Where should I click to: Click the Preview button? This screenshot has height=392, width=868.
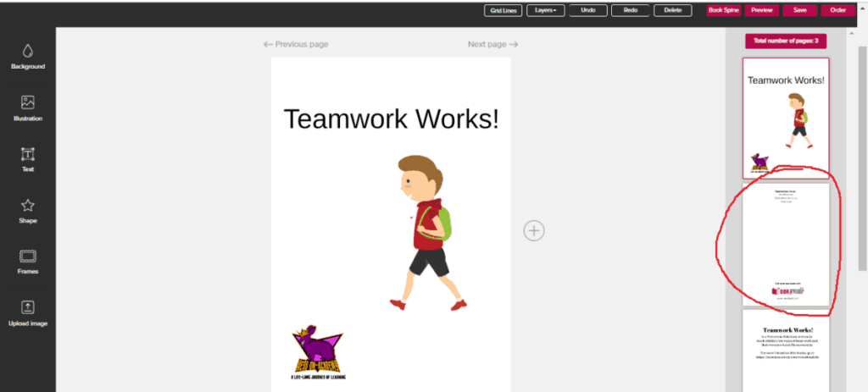click(762, 10)
